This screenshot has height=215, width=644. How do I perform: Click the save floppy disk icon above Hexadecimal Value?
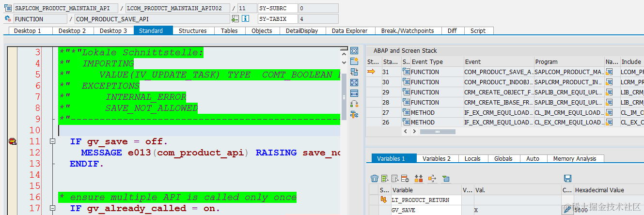(568, 178)
